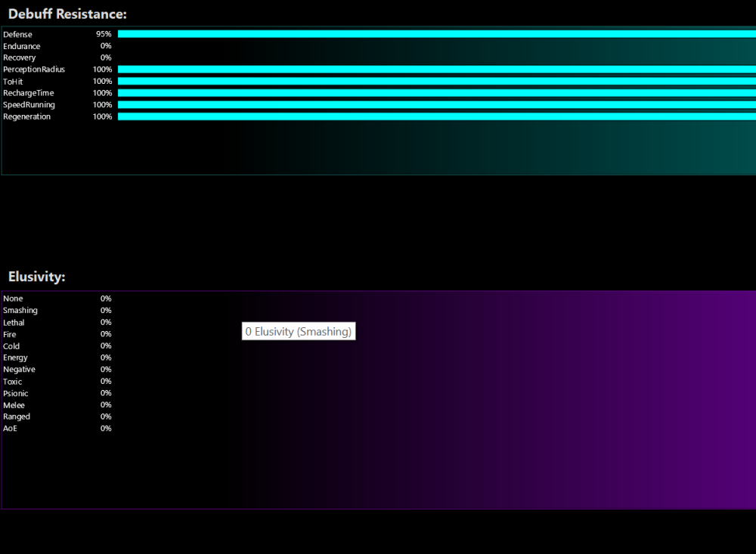
Task: Select the ToHit resistance progress bar
Action: click(436, 81)
